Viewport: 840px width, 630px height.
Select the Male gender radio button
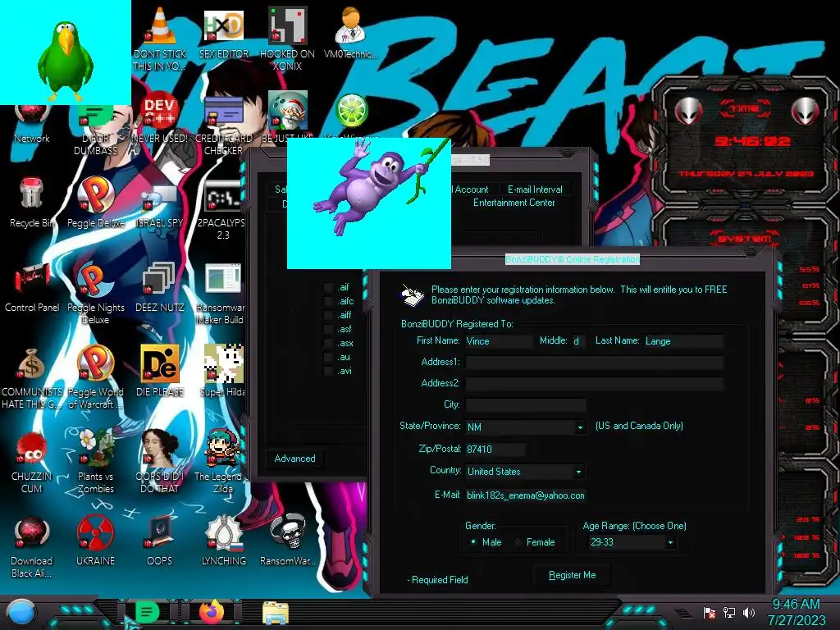(x=473, y=542)
